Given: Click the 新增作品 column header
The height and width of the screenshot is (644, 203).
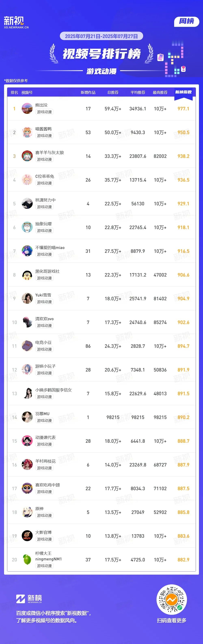Looking at the screenshot, I should coord(88,93).
